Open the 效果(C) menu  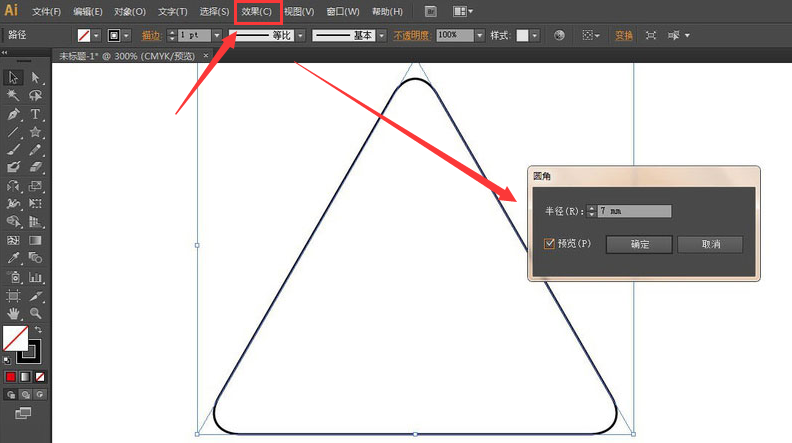pos(256,12)
